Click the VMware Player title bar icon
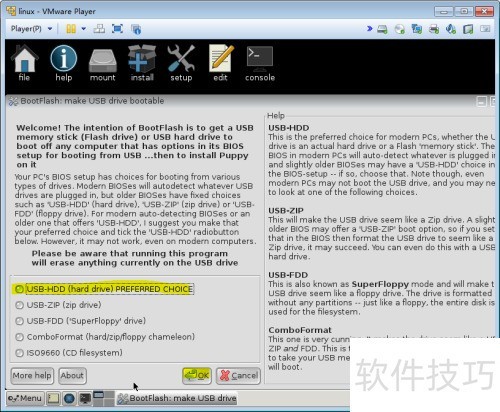The width and height of the screenshot is (500, 412). 11,11
